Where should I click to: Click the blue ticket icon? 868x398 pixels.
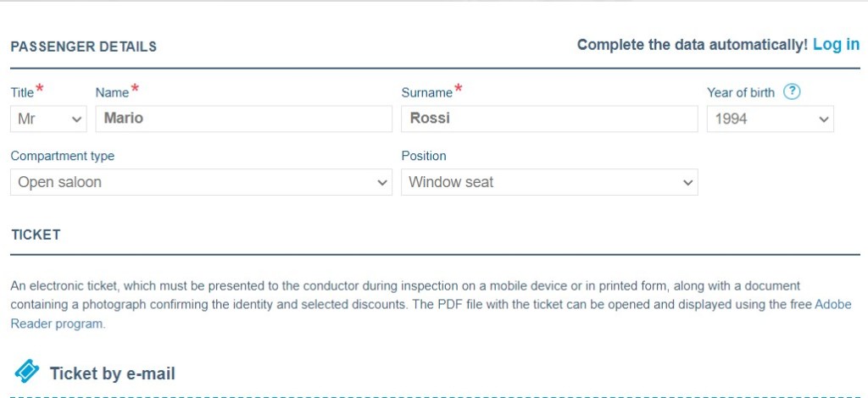[27, 371]
